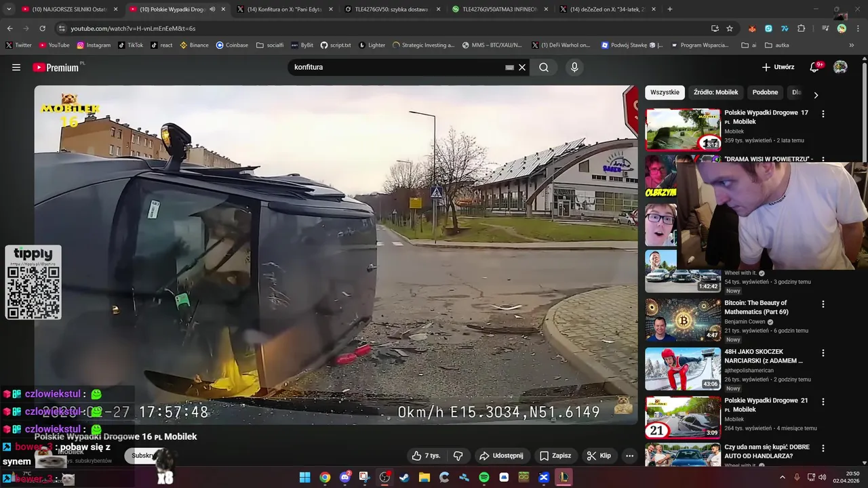Open the Benjamin Cowen channel name
Viewport: 868px width, 488px height.
click(745, 321)
